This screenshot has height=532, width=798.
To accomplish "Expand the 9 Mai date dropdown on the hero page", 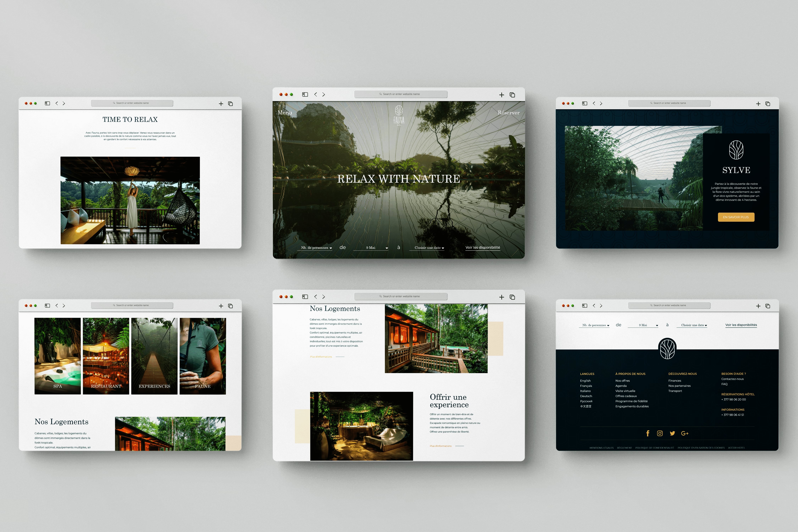I will pyautogui.click(x=371, y=248).
